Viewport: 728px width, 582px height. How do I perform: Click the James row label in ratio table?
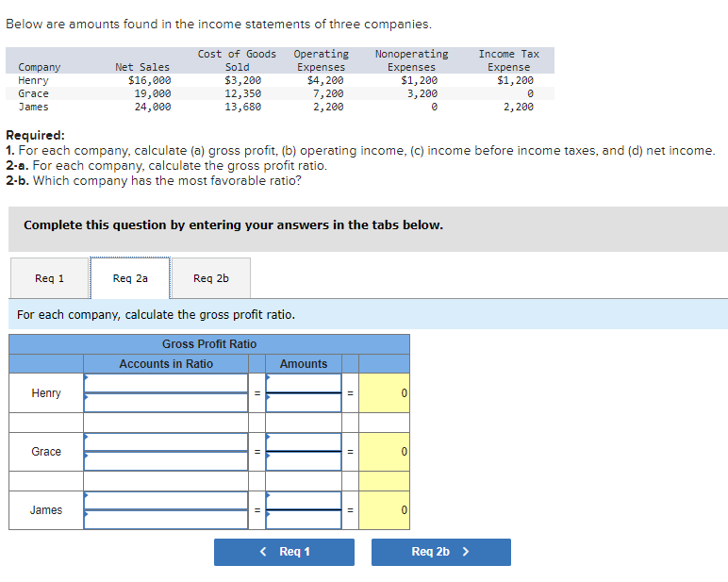coord(46,510)
